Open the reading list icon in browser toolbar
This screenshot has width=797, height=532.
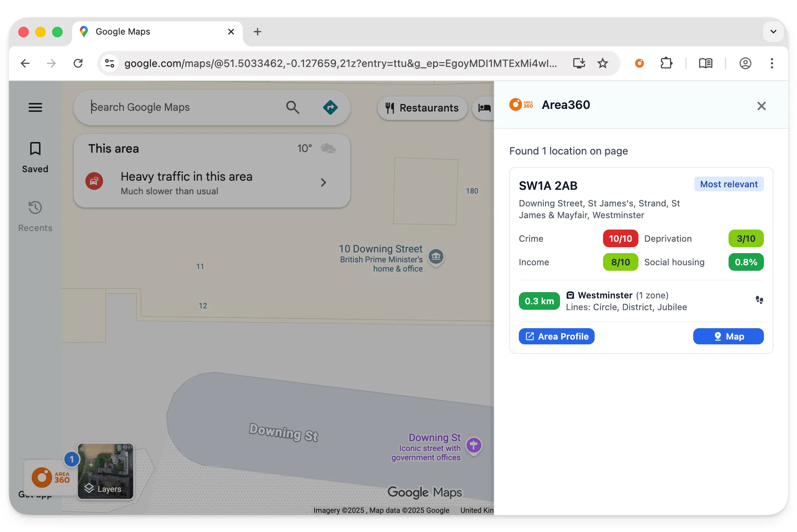pyautogui.click(x=705, y=63)
